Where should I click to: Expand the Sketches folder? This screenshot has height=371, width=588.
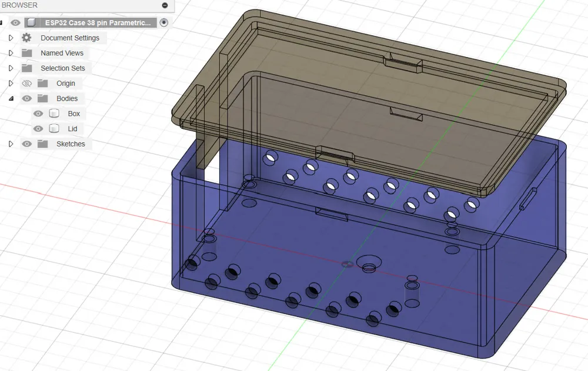pos(11,143)
